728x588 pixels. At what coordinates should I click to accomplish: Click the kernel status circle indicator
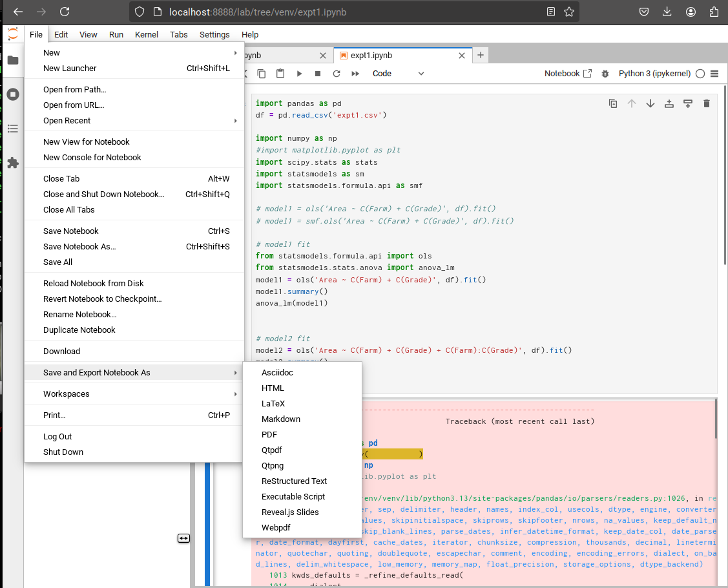(700, 74)
